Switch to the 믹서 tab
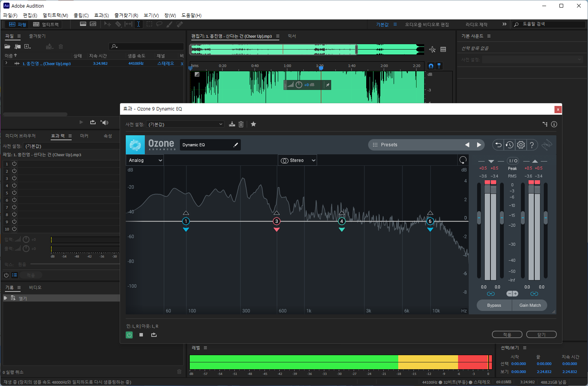The height and width of the screenshot is (386, 588). point(292,36)
